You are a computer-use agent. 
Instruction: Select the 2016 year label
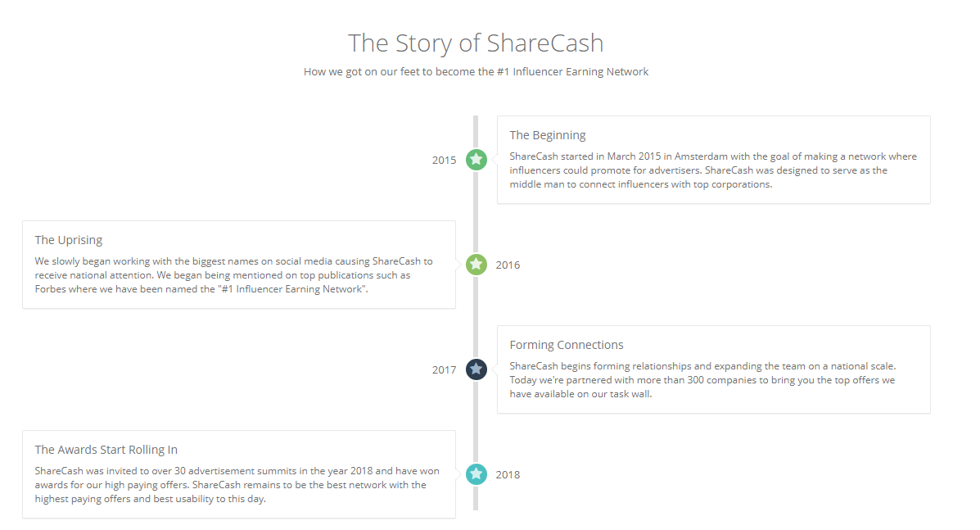click(508, 265)
